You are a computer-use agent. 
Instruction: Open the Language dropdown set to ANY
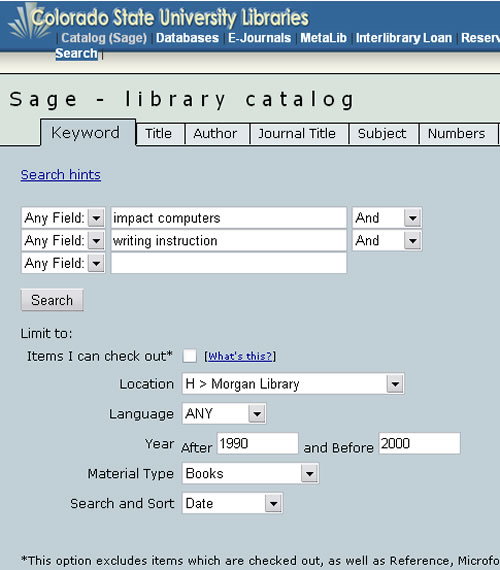click(x=224, y=414)
